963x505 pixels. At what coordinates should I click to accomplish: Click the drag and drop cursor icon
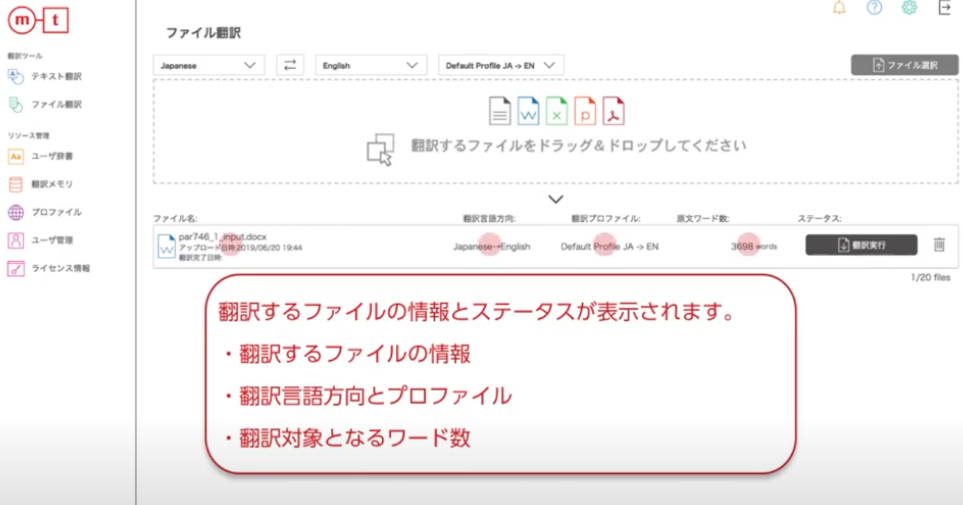coord(380,150)
